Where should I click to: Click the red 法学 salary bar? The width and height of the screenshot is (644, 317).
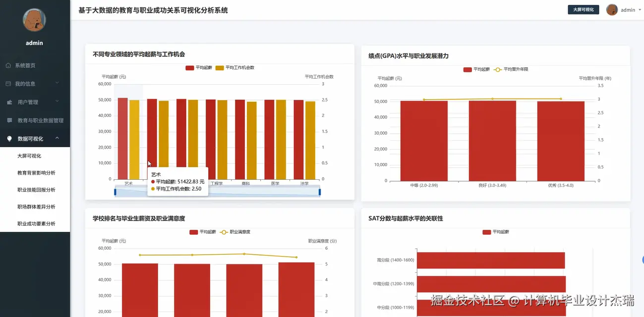[x=298, y=140]
